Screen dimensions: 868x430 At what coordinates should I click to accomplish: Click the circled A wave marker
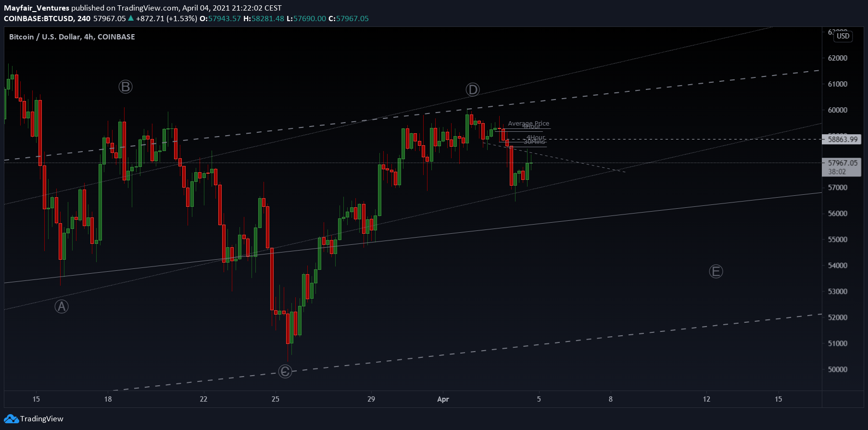(x=62, y=306)
